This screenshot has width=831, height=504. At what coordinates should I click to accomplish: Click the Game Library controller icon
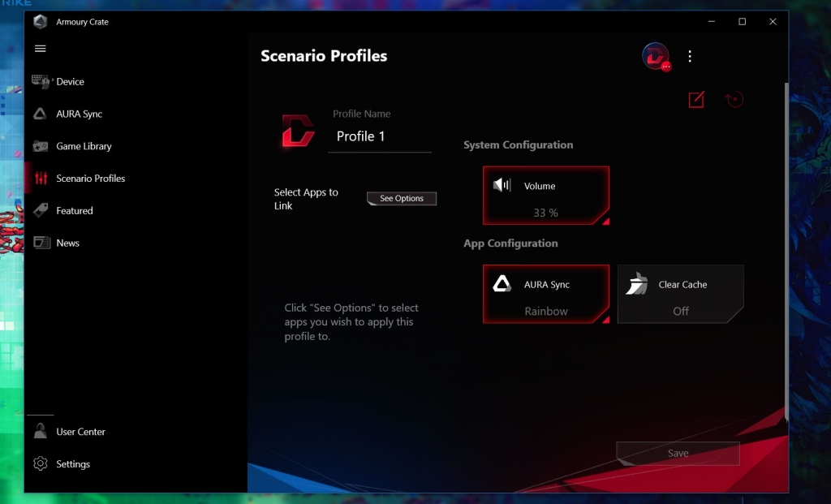[41, 146]
